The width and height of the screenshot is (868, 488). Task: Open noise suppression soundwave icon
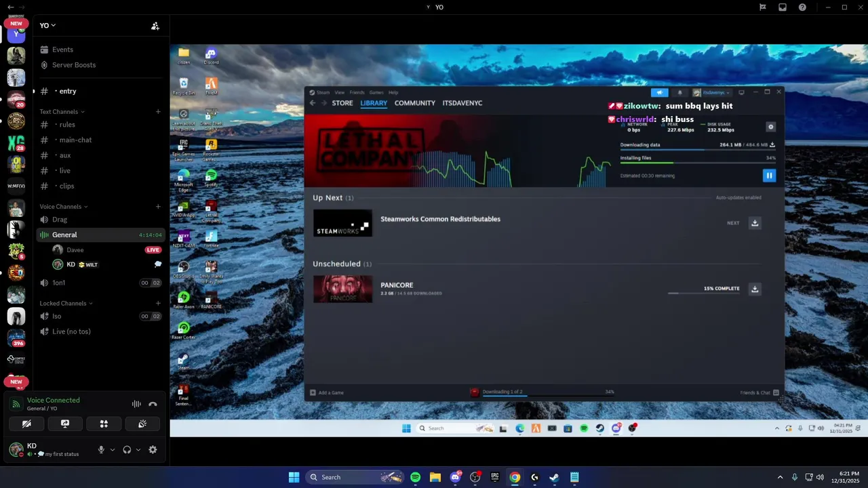tap(136, 404)
